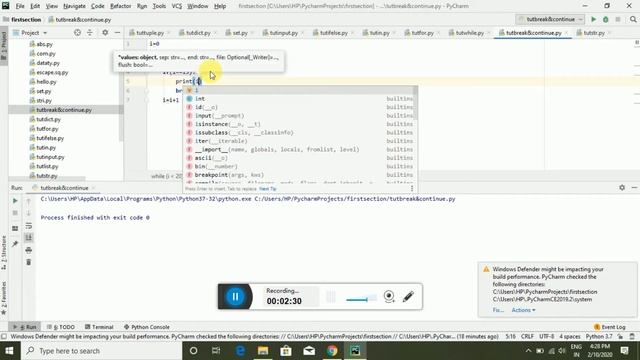
Task: Open the VCS menu
Action: [x=177, y=6]
